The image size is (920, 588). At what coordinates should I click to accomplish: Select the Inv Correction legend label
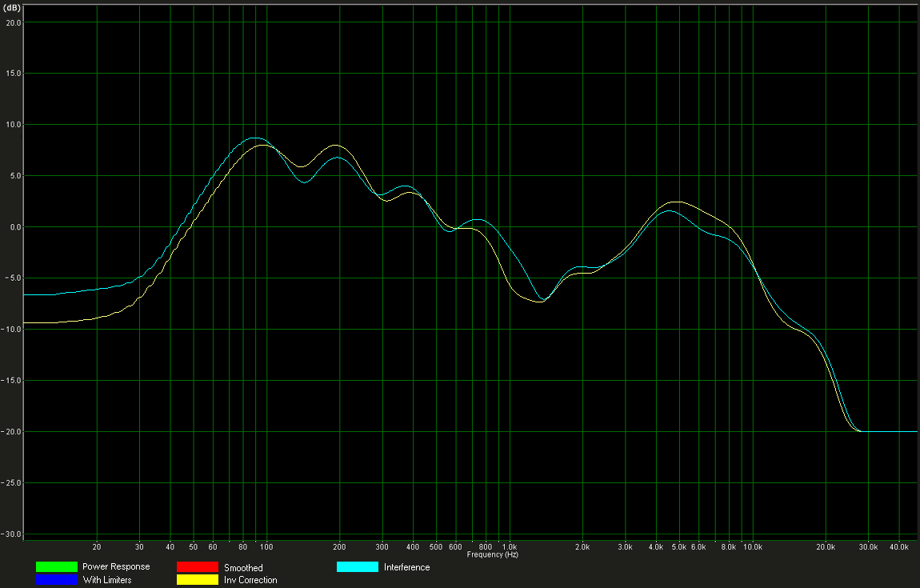tap(250, 580)
